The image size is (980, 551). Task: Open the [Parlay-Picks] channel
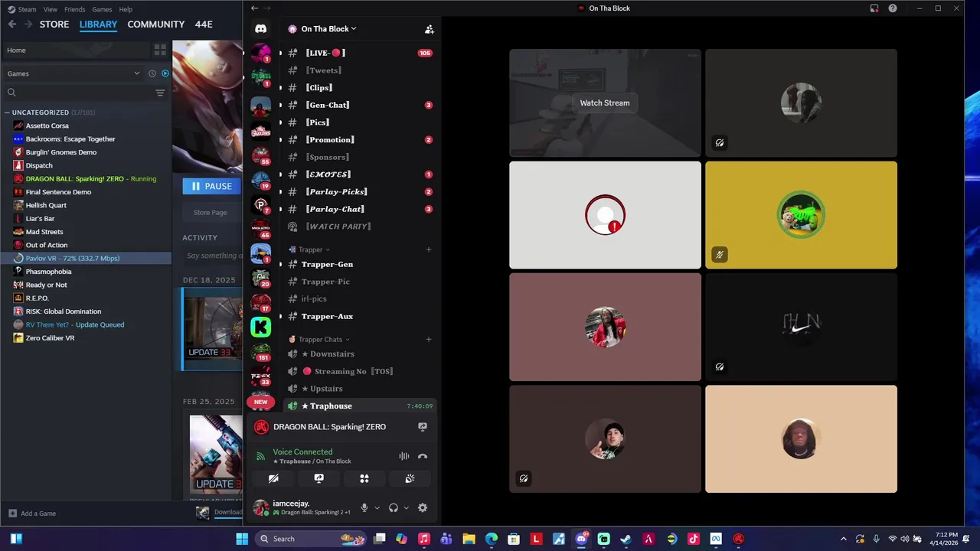click(358, 191)
